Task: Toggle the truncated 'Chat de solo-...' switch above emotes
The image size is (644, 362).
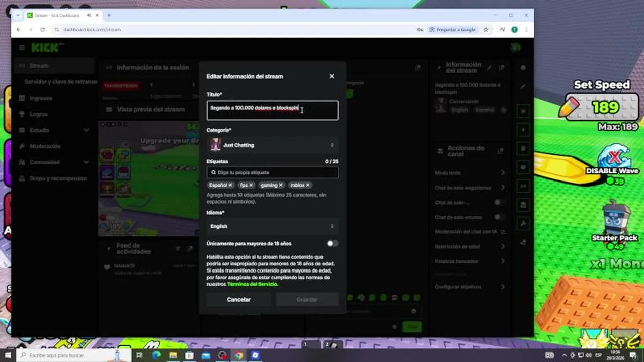Action: 499,202
